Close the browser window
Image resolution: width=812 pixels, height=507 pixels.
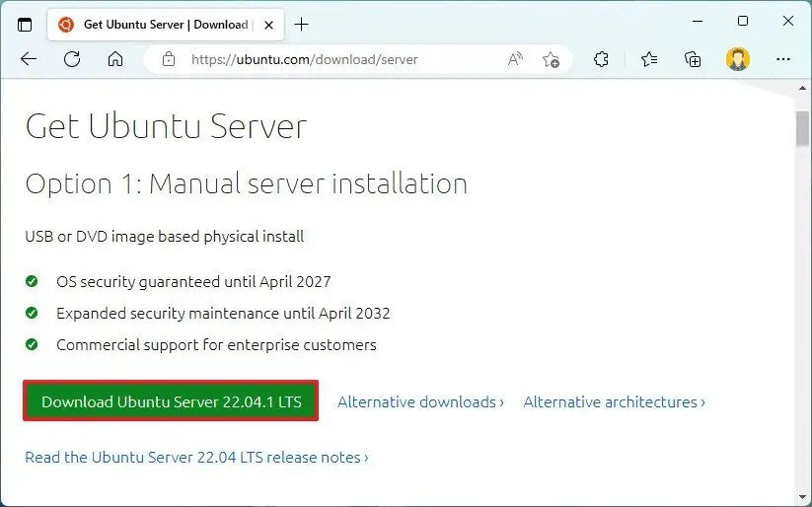pos(788,22)
